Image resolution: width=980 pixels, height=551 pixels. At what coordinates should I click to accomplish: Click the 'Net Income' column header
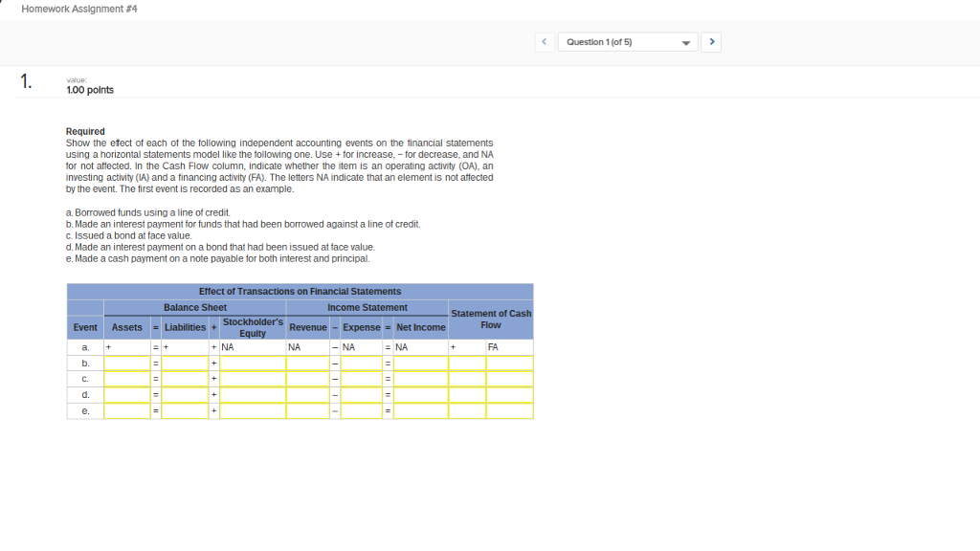click(x=421, y=327)
